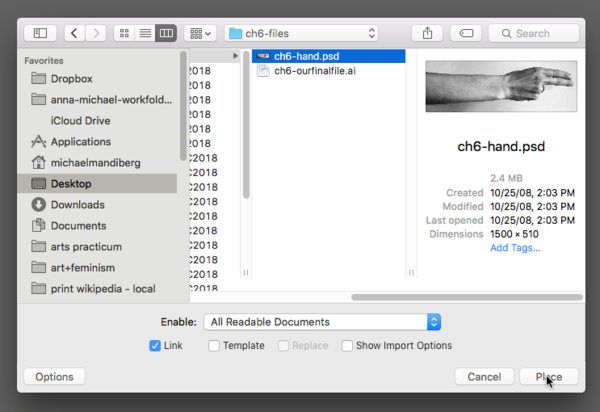
Task: Open the arrange-by grouping dropdown
Action: pyautogui.click(x=200, y=33)
